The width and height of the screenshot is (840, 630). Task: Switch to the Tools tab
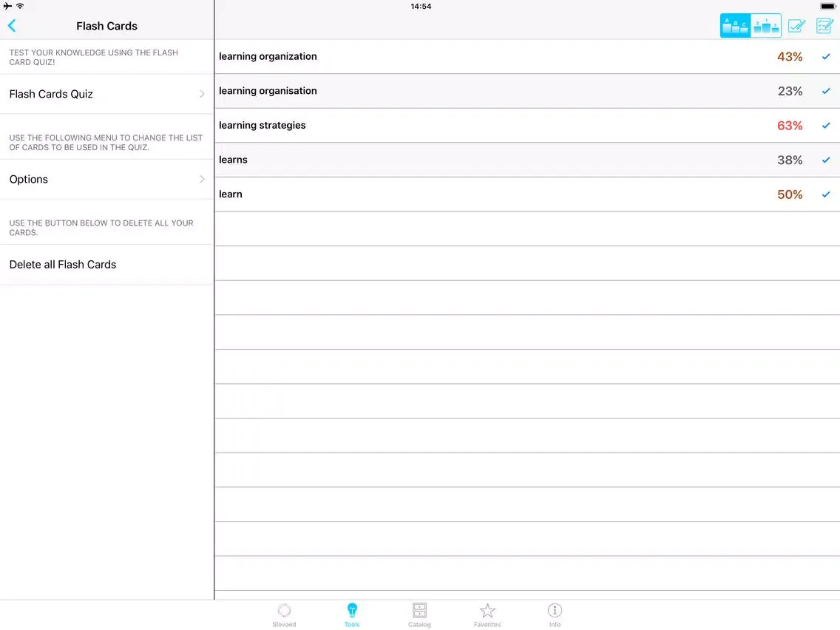click(x=352, y=615)
